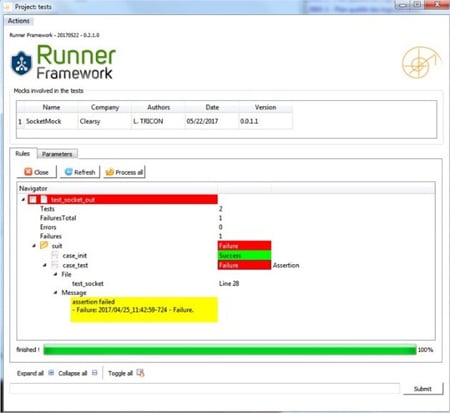Click the Assertion label
This screenshot has height=413, width=450.
[x=286, y=265]
